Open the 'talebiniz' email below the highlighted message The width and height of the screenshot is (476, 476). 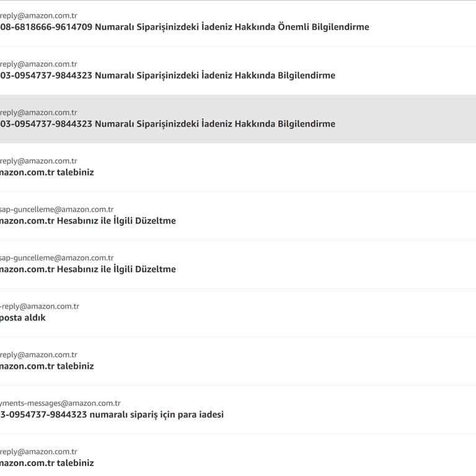(x=238, y=167)
